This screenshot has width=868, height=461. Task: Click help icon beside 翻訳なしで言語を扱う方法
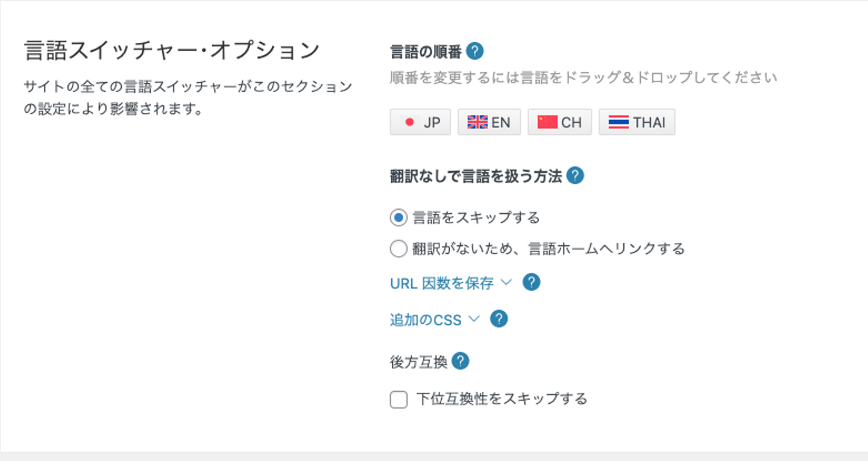tap(576, 176)
